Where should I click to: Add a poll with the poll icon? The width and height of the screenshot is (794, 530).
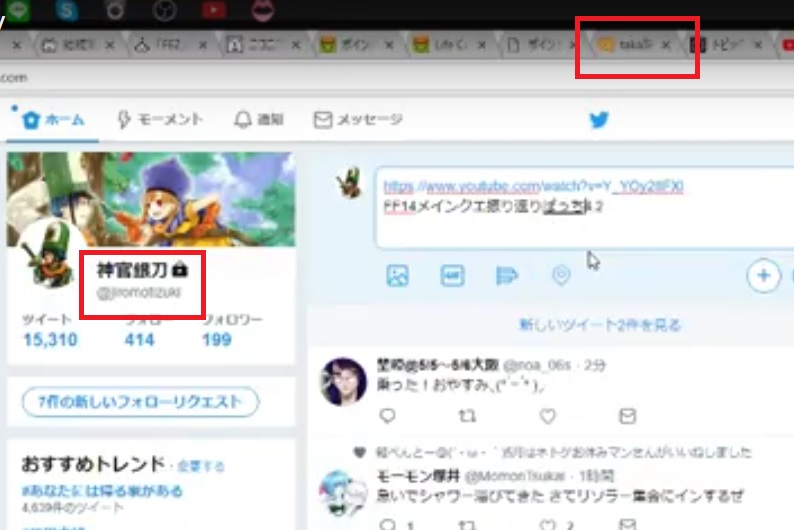pyautogui.click(x=506, y=276)
